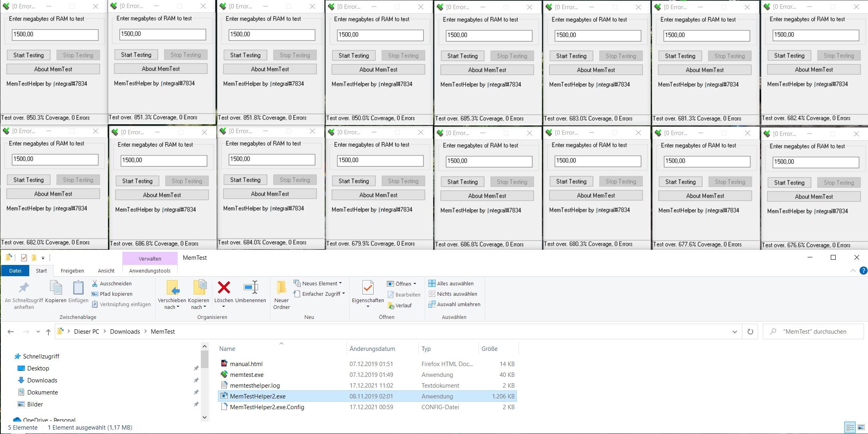
Task: Click Alles auswählen
Action: (x=451, y=283)
